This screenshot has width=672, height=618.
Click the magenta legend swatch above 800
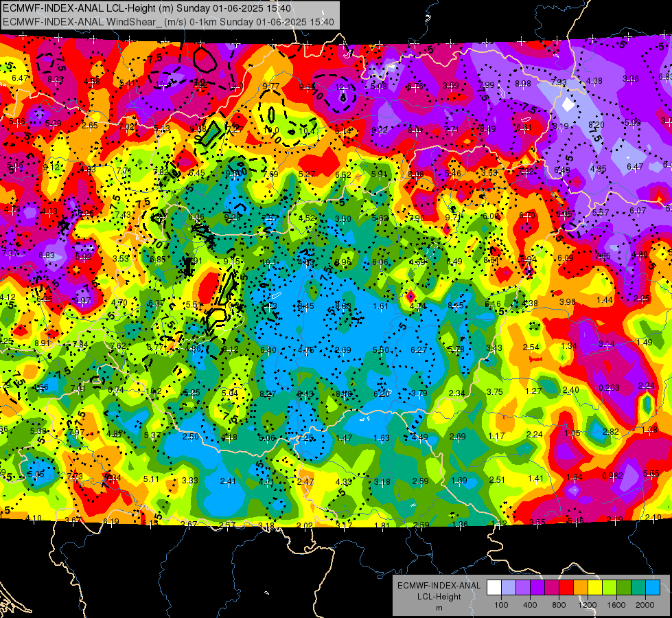click(552, 588)
